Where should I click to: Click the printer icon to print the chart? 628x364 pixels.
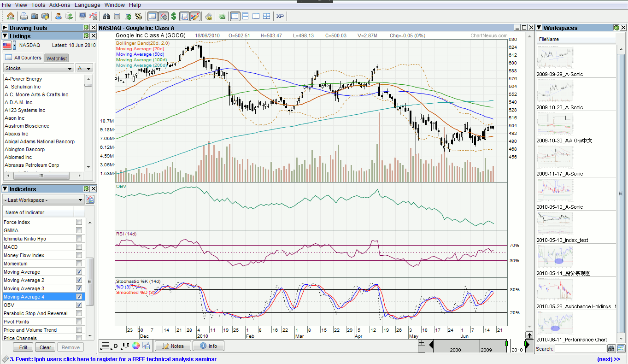point(23,16)
